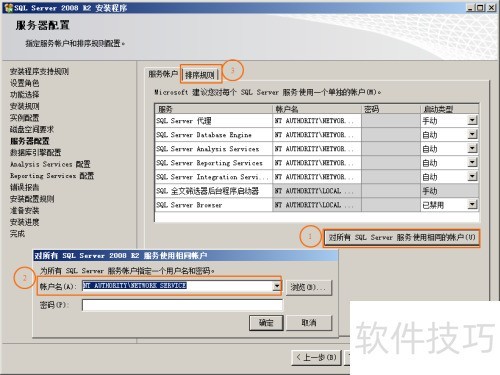Select the SQL 全文筛选器后台程序启动器 row
The width and height of the screenshot is (500, 375).
click(x=214, y=191)
